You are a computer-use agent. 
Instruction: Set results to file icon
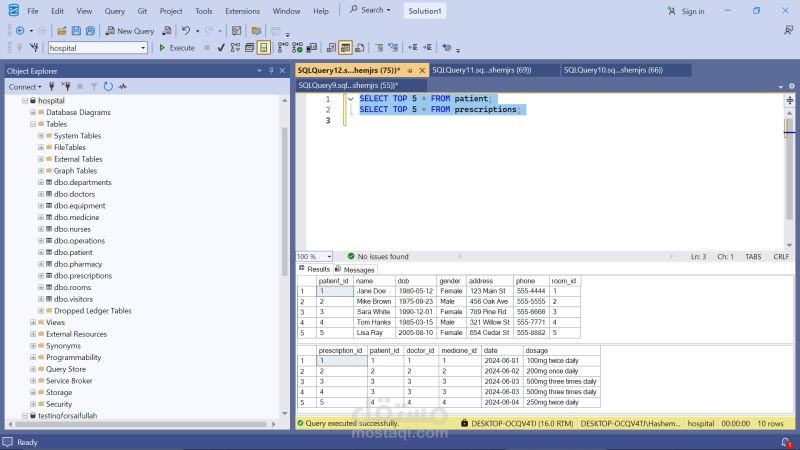pyautogui.click(x=360, y=48)
